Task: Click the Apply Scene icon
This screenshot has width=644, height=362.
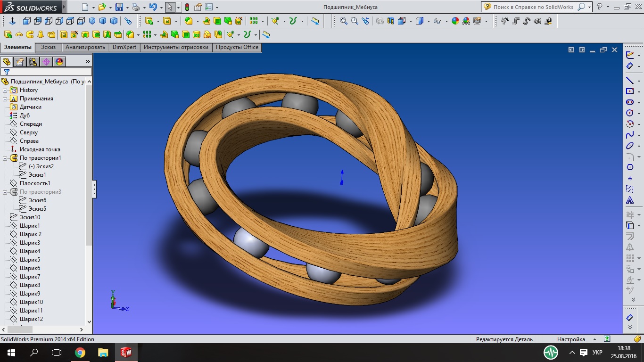Action: pyautogui.click(x=466, y=21)
